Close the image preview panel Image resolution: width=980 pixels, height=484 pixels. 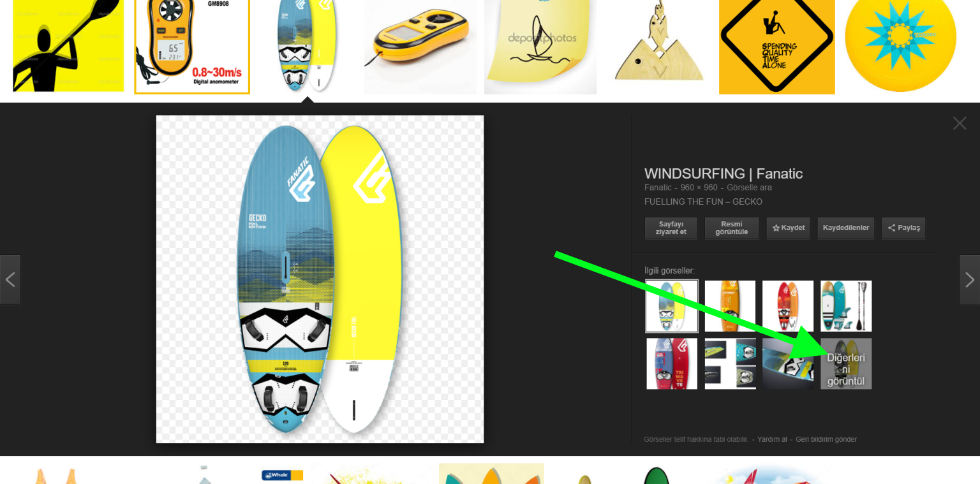tap(960, 123)
